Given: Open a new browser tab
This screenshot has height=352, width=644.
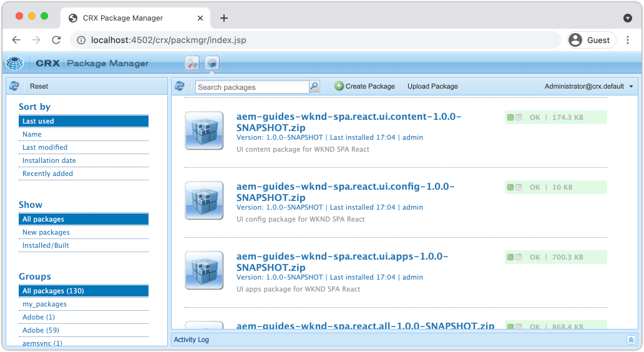Looking at the screenshot, I should [224, 18].
